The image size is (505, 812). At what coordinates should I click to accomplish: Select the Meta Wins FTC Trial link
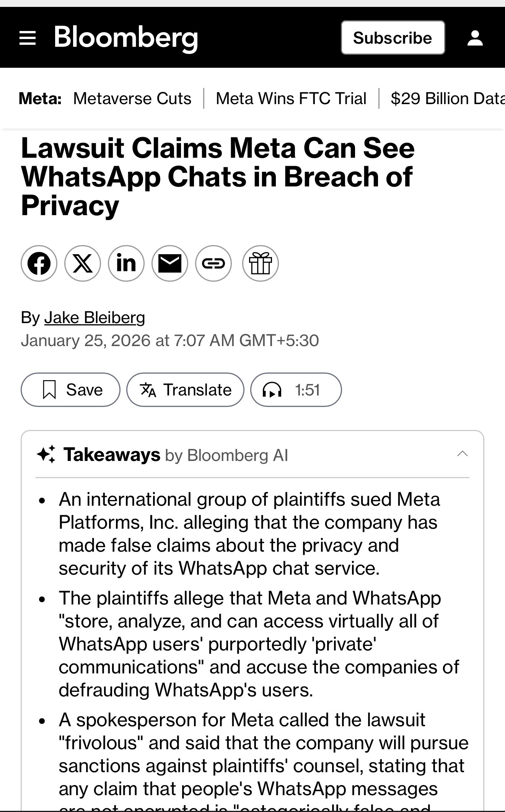pos(291,98)
